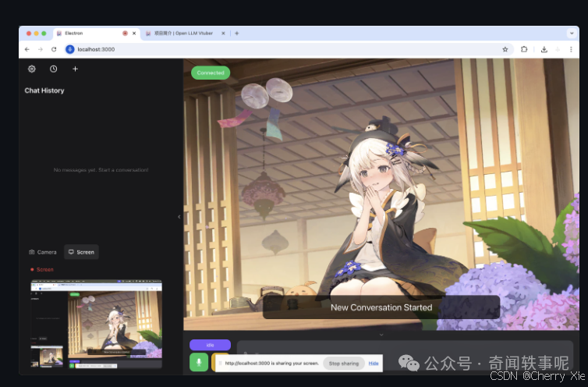Image resolution: width=588 pixels, height=387 pixels.
Task: Click the idle status button
Action: pyautogui.click(x=210, y=345)
